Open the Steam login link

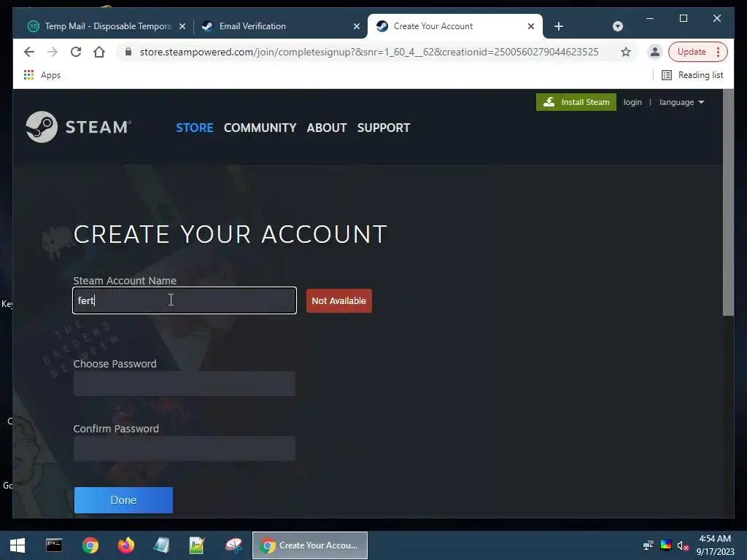(632, 102)
